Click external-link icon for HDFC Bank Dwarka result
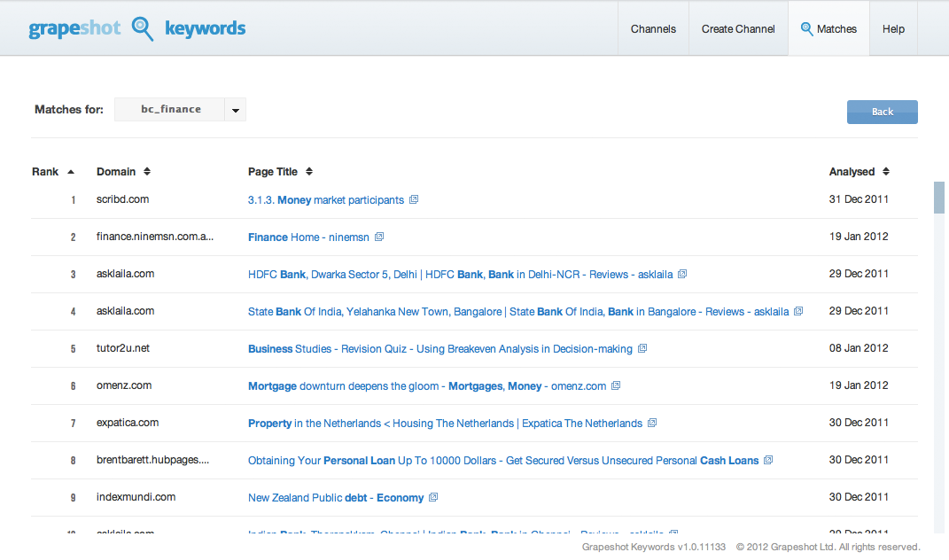 click(x=681, y=274)
